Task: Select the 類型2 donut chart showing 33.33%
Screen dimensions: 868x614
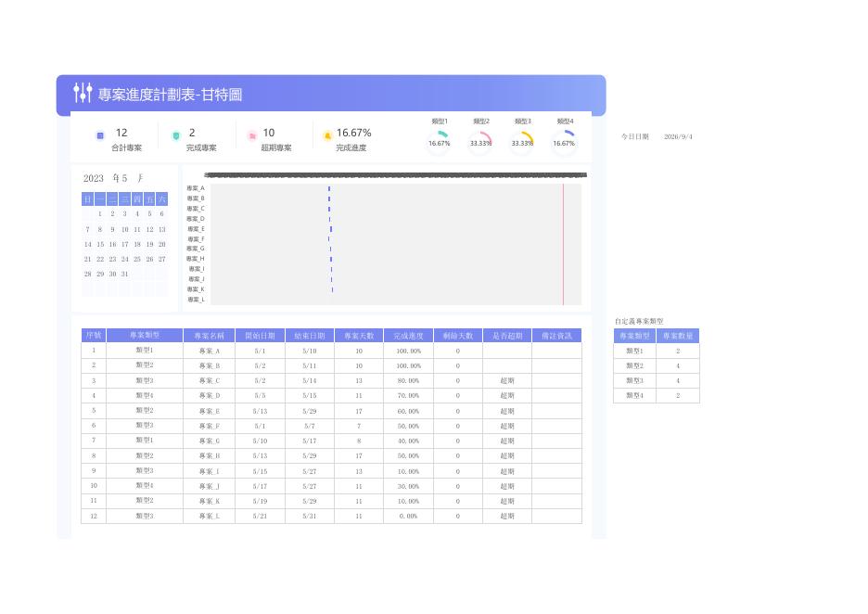Action: pos(480,142)
